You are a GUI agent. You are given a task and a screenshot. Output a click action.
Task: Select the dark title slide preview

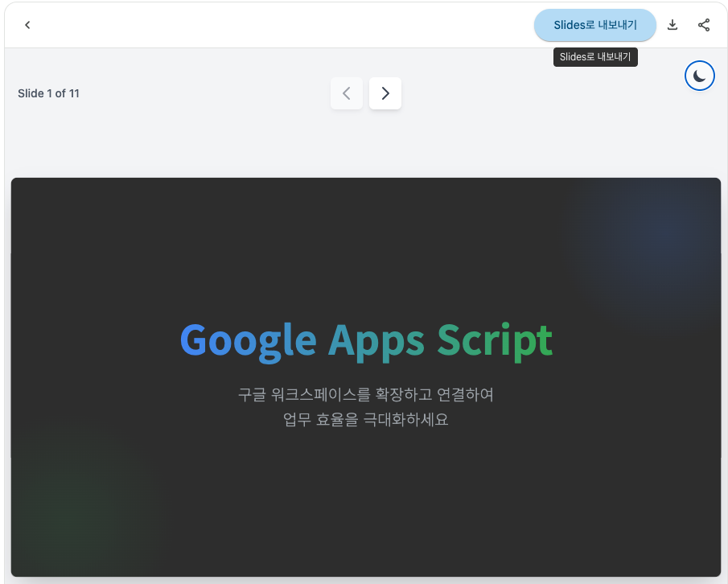(365, 376)
